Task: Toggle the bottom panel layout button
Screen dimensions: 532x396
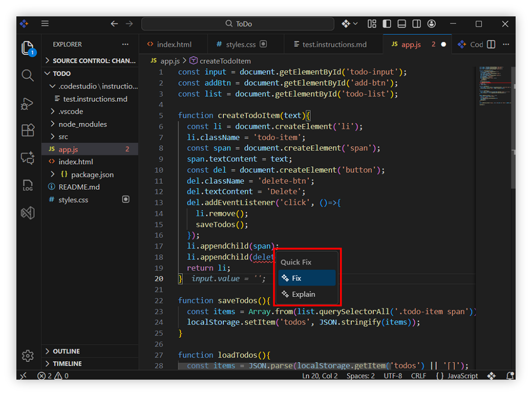Action: (402, 24)
